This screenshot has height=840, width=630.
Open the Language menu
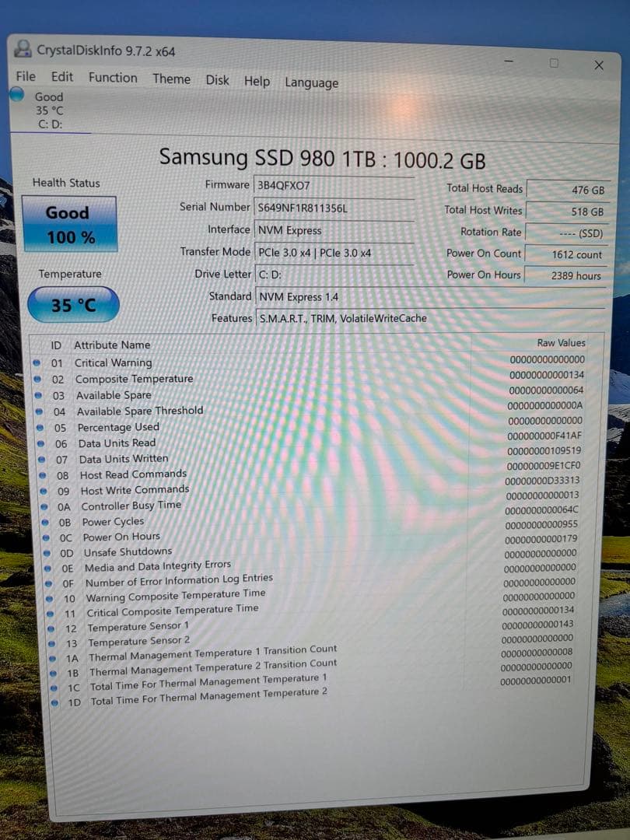(x=312, y=83)
